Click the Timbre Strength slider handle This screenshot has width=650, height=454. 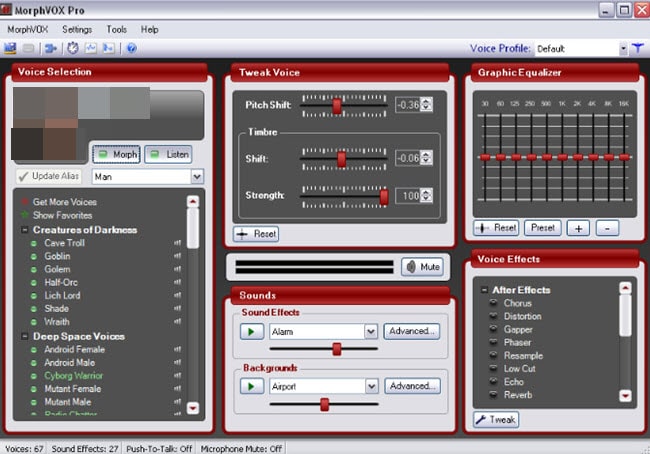(x=384, y=197)
